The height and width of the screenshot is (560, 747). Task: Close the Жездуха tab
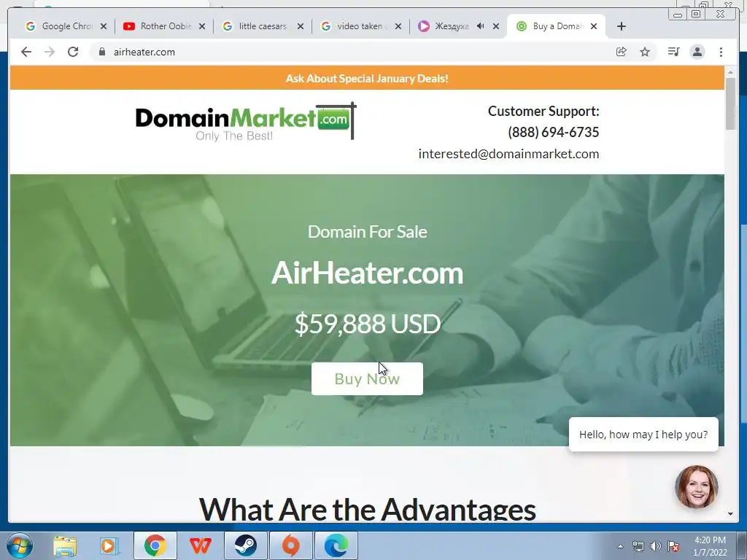(496, 26)
